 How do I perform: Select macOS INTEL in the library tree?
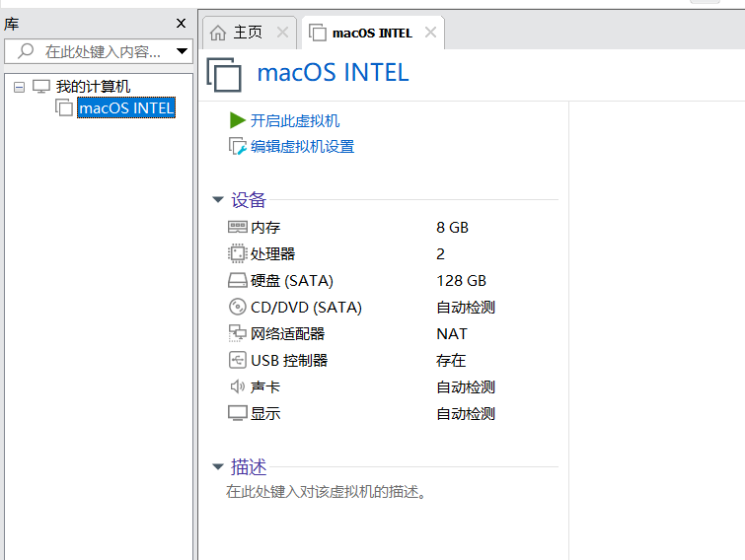click(126, 107)
